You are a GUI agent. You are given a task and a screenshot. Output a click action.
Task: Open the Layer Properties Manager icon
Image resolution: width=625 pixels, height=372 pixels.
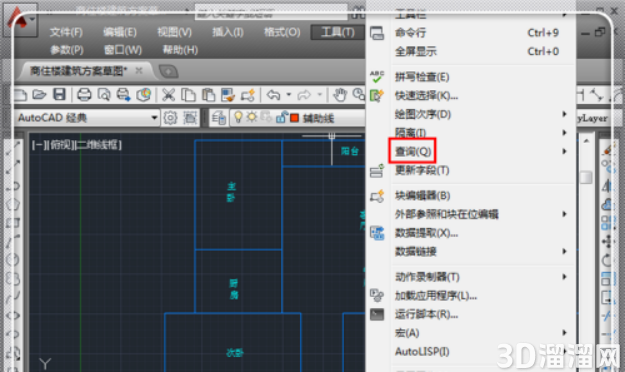click(x=218, y=118)
